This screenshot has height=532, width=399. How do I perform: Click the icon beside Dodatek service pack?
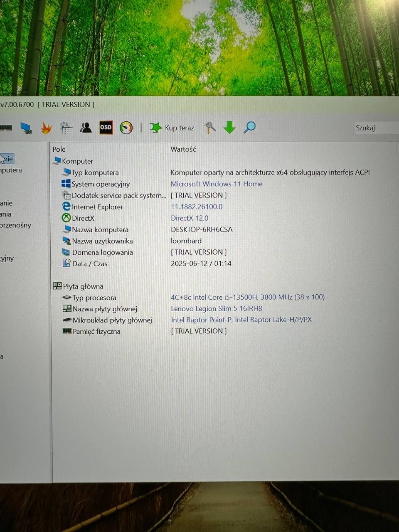click(x=66, y=195)
